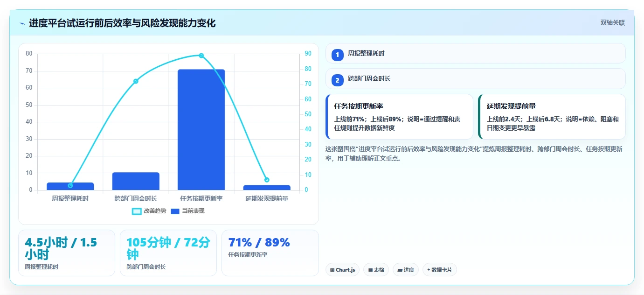Toggle the 当前表现 legend item

pos(187,211)
